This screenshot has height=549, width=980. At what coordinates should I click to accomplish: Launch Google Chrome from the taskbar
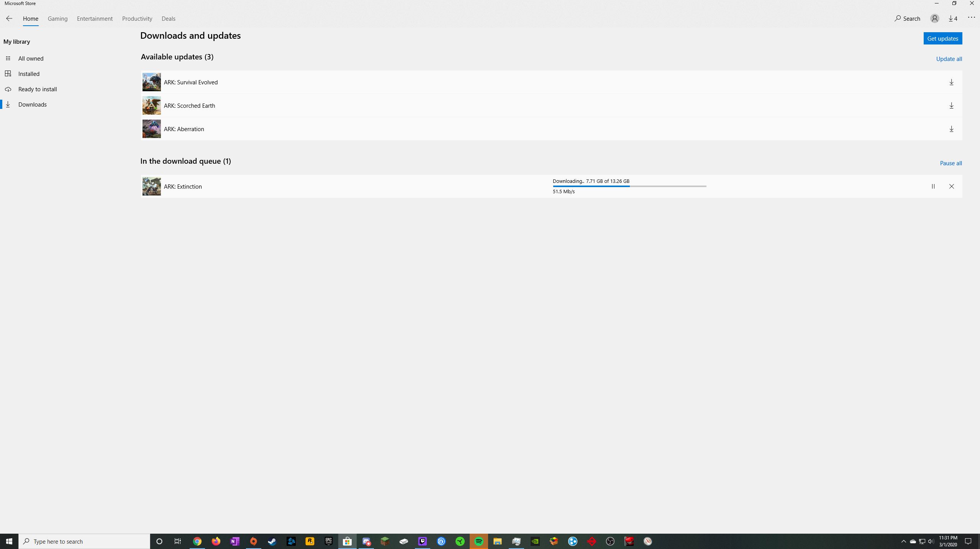197,541
